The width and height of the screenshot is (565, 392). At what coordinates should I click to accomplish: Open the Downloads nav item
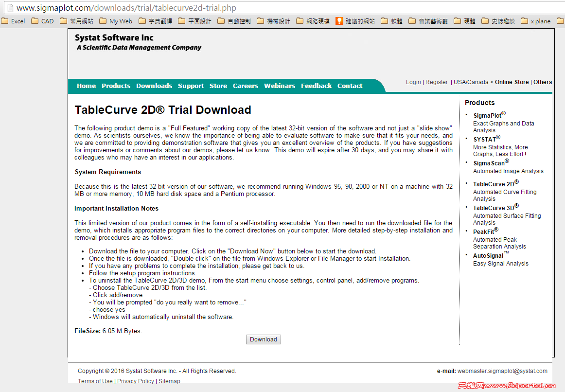(154, 86)
